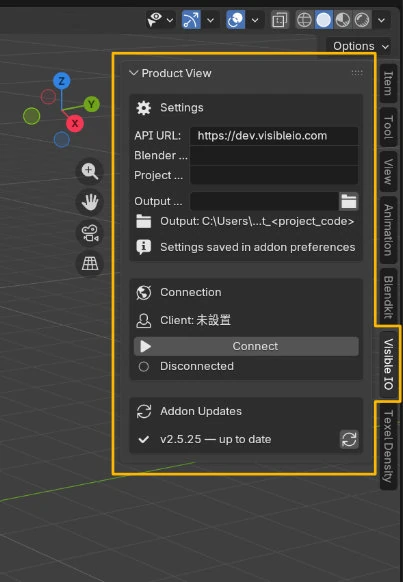Switch to Wireframe viewport shading

point(304,20)
